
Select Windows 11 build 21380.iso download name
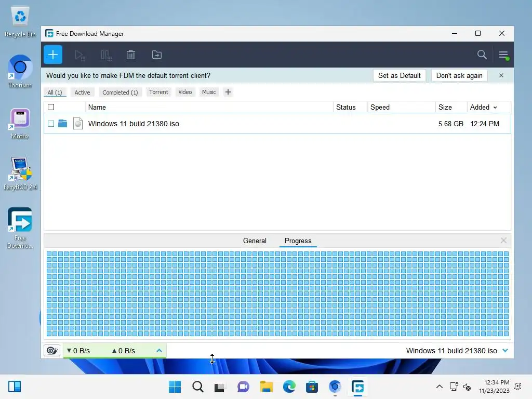point(134,124)
